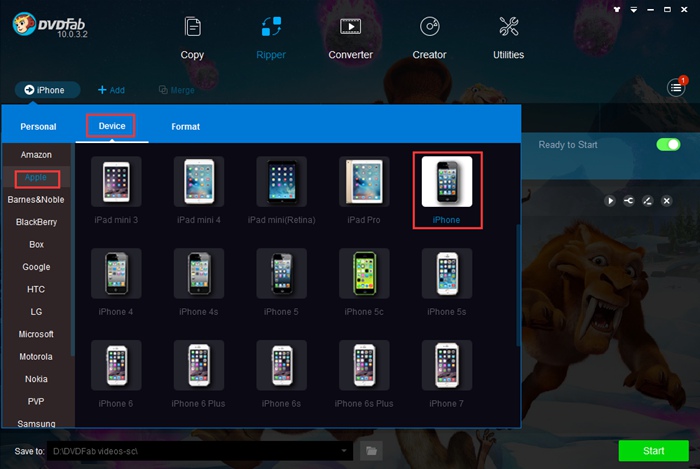The image size is (700, 469).
Task: Select iPhone 6 device
Action: pos(116,374)
